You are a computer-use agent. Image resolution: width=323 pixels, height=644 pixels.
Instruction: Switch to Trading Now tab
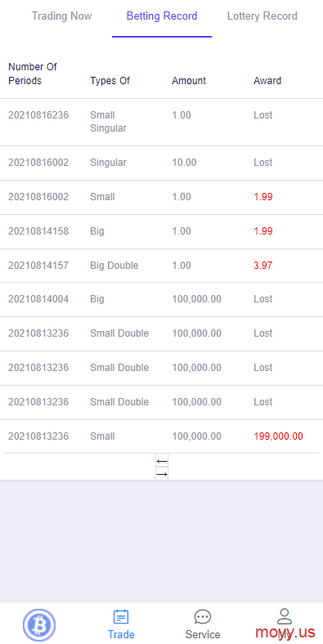coord(61,16)
